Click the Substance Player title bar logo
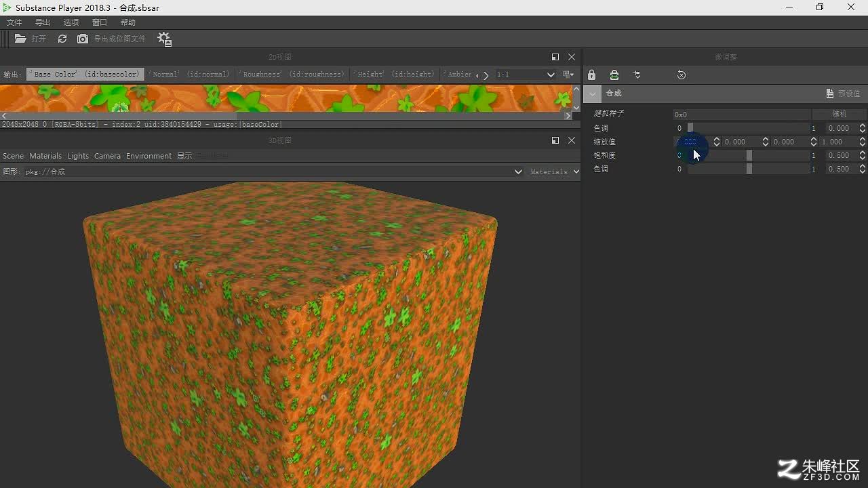 pos(7,7)
